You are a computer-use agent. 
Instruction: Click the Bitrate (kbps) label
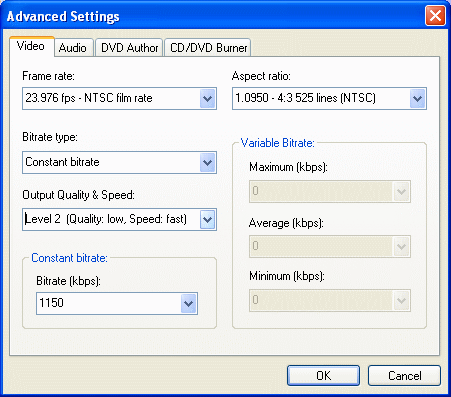pos(68,281)
